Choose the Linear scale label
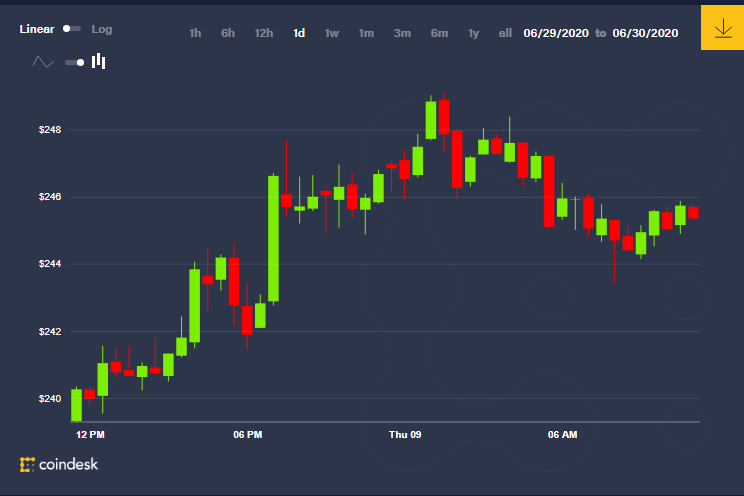The width and height of the screenshot is (744, 496). pos(37,29)
